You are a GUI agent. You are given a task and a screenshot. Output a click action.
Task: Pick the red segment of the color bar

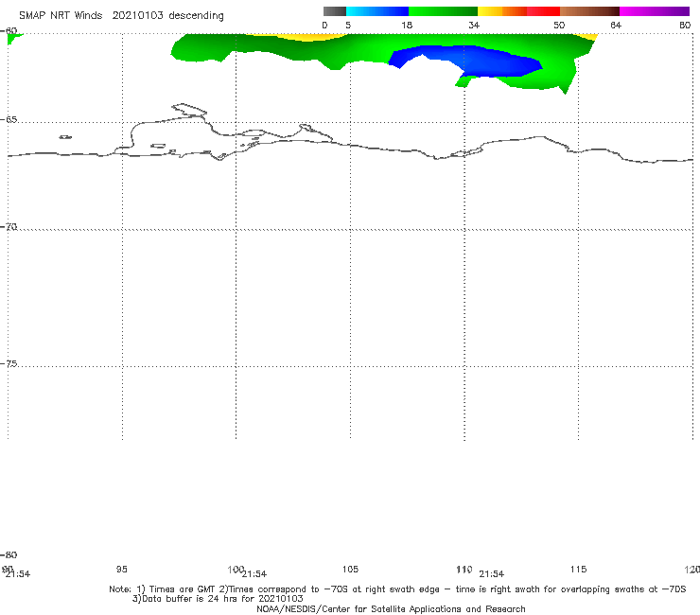(543, 11)
